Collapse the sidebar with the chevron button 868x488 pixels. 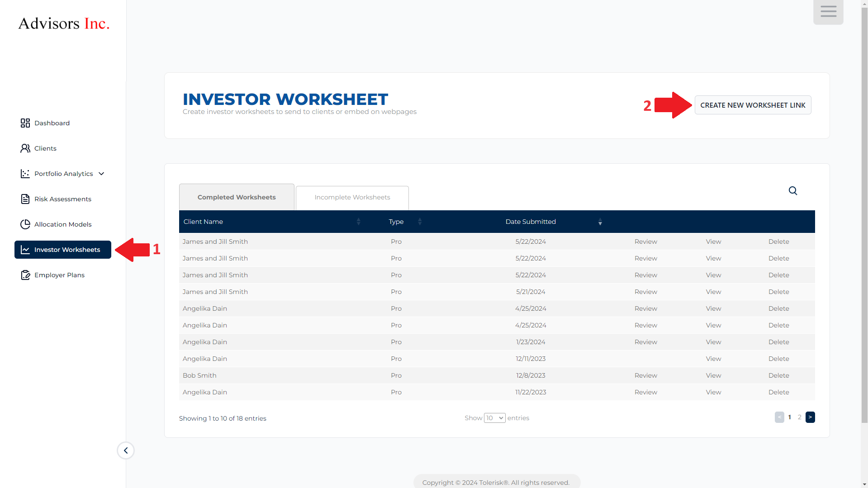tap(126, 450)
